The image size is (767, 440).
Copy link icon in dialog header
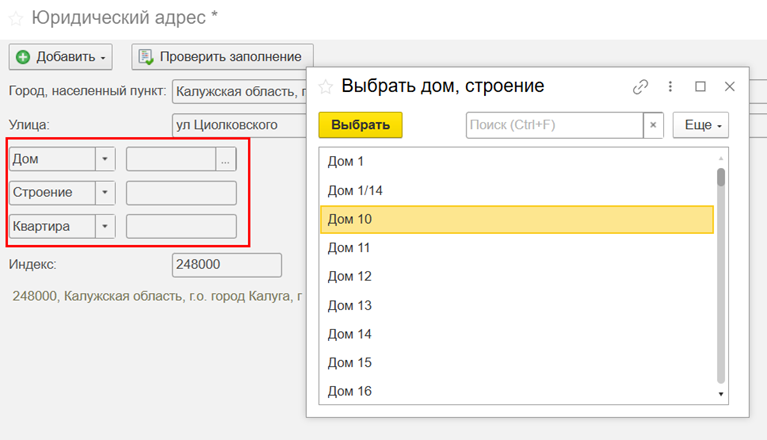tap(641, 87)
